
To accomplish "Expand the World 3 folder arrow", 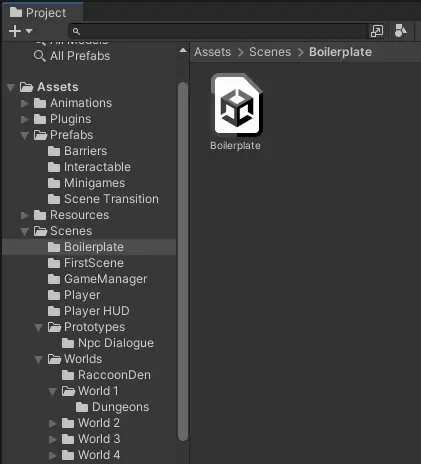I will point(53,439).
